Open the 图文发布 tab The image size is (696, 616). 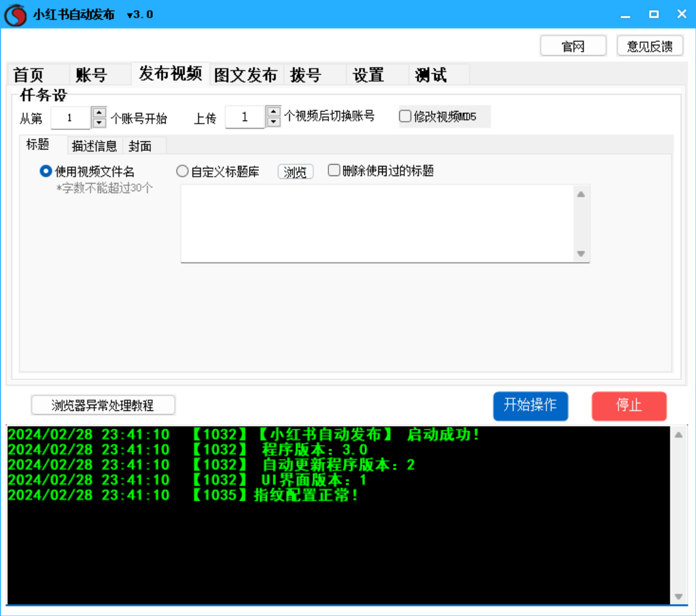(x=246, y=75)
